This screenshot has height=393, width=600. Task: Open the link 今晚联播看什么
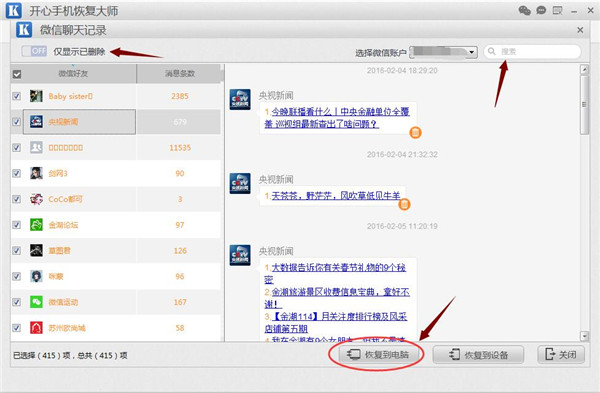click(337, 117)
